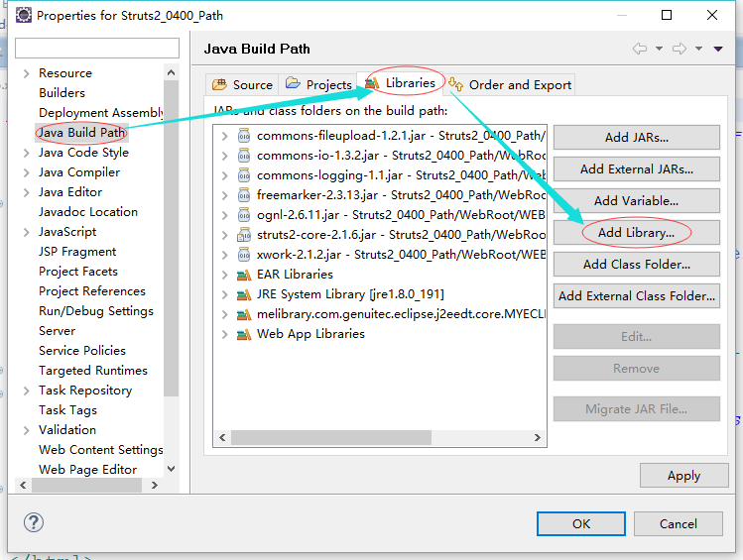Click the jar icon of commons-io-1.3.2.jar
743x560 pixels.
click(x=244, y=156)
